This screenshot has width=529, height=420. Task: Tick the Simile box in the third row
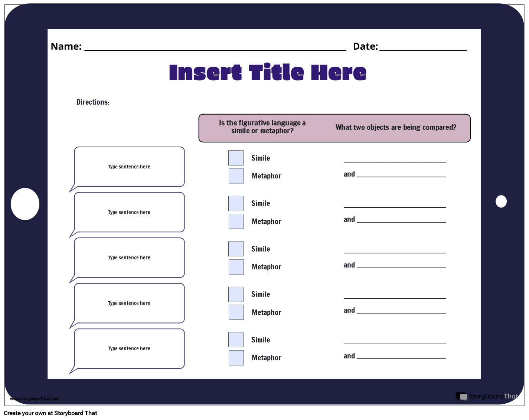pos(236,249)
